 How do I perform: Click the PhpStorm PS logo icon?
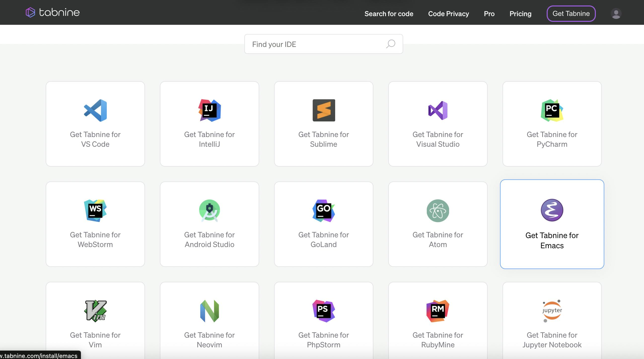[x=324, y=311]
